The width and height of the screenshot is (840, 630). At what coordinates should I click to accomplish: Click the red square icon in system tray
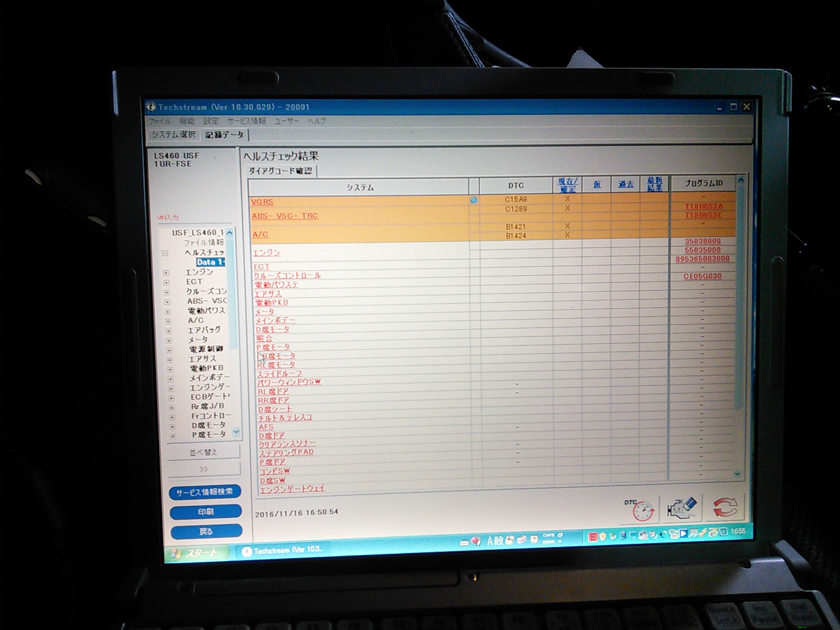(x=593, y=537)
